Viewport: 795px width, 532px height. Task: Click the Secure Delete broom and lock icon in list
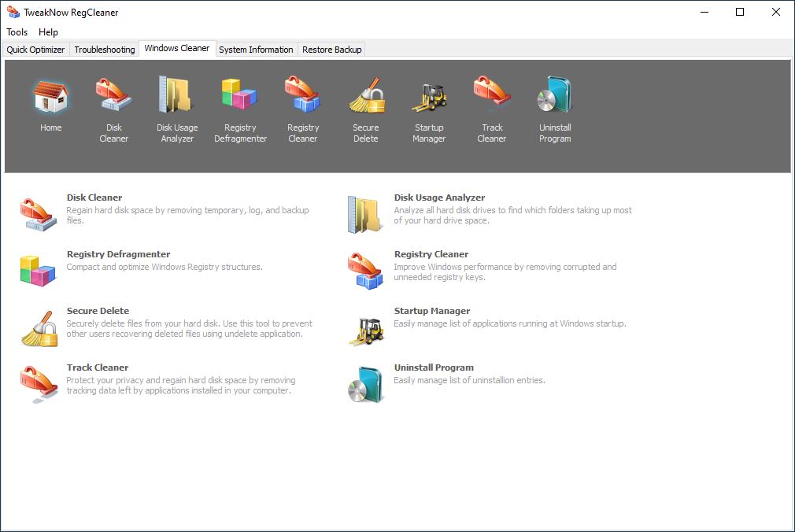coord(39,329)
